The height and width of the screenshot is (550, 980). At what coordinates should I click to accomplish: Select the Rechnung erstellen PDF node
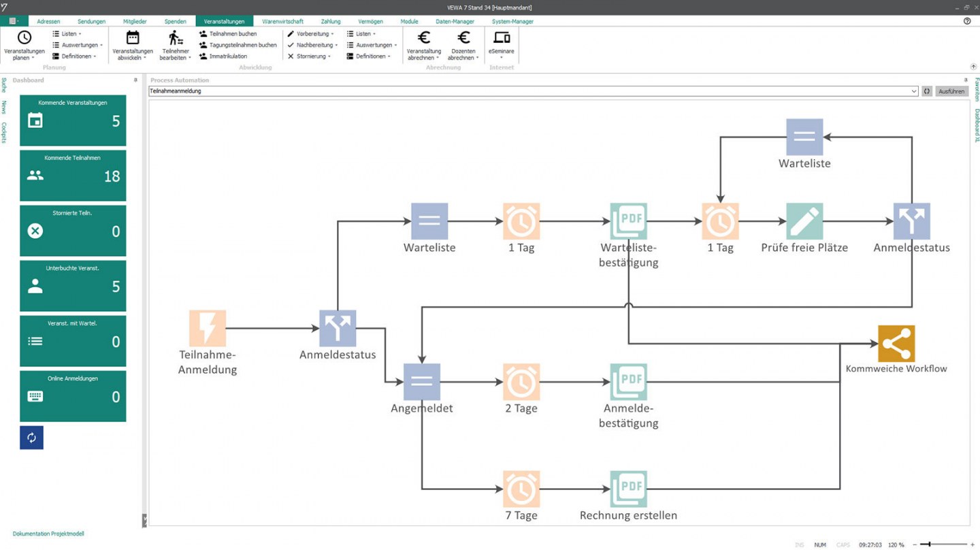[628, 489]
